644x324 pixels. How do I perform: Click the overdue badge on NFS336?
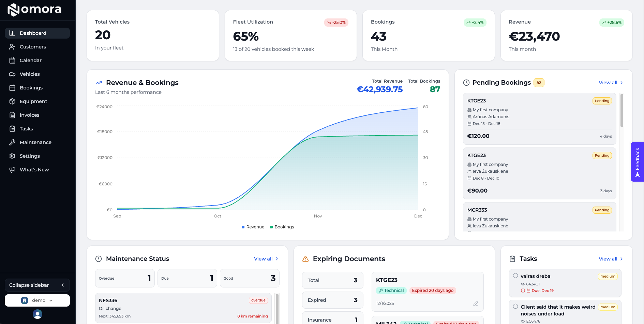coord(258,300)
